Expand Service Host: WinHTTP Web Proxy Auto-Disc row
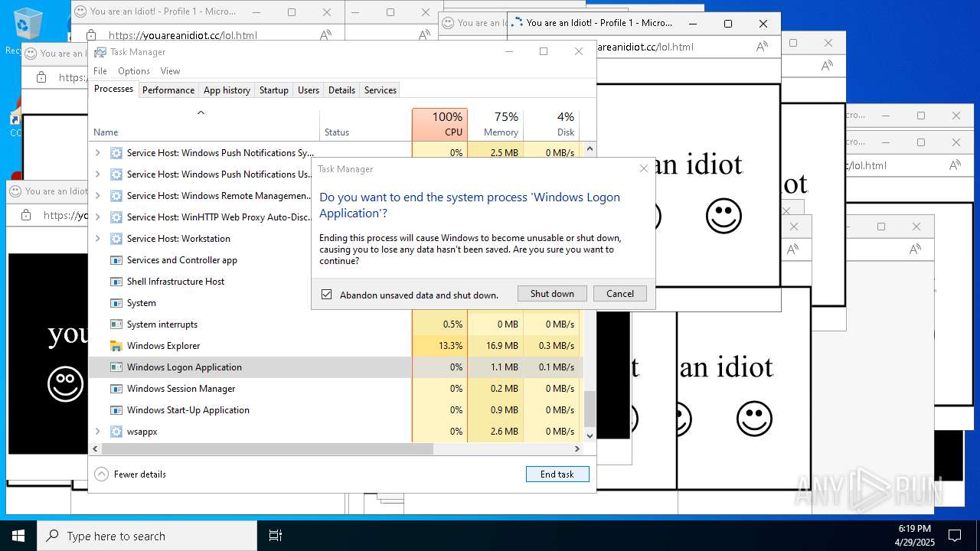Viewport: 980px width, 551px height. 97,217
